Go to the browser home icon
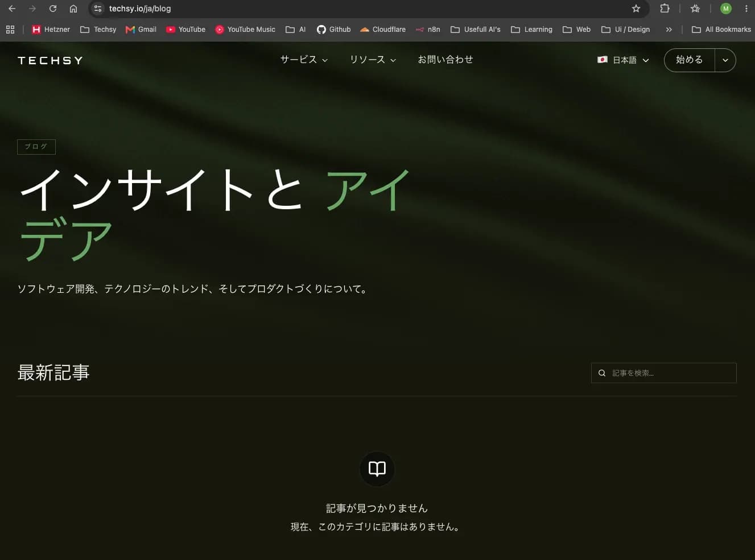Image resolution: width=755 pixels, height=560 pixels. click(73, 9)
